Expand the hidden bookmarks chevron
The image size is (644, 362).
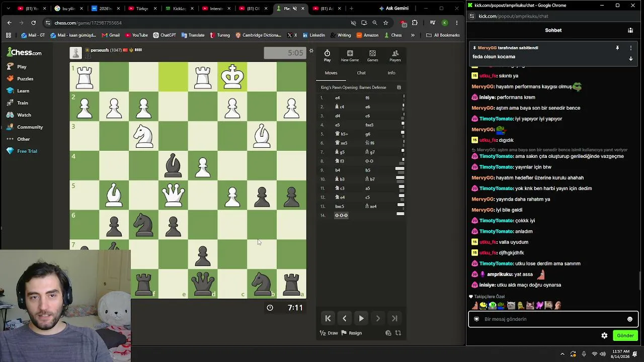(x=413, y=35)
